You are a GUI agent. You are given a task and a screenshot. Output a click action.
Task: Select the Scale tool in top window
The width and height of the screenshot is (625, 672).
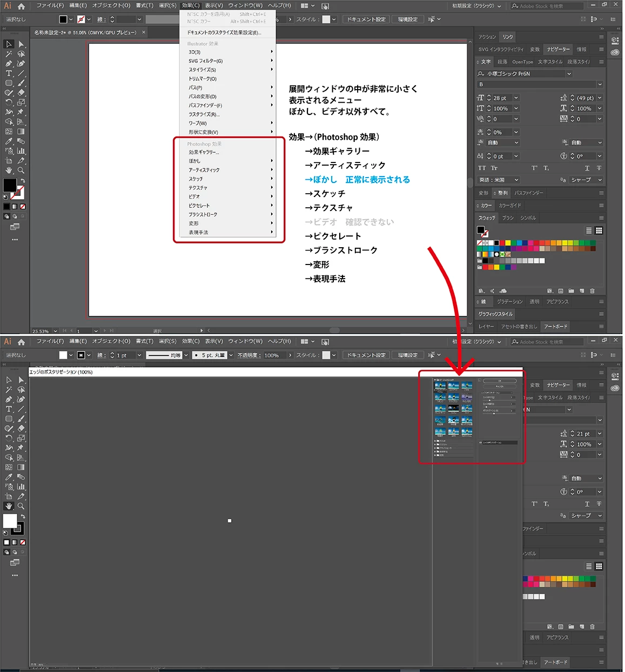click(21, 103)
